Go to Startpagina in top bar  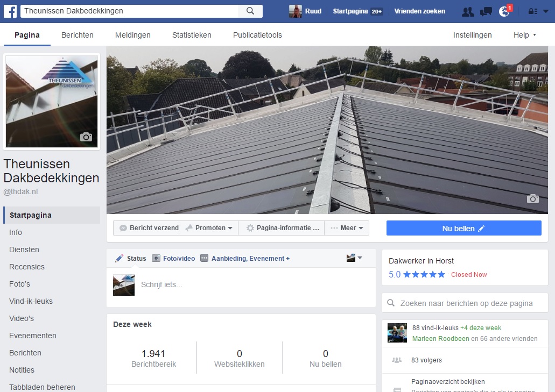pos(357,11)
